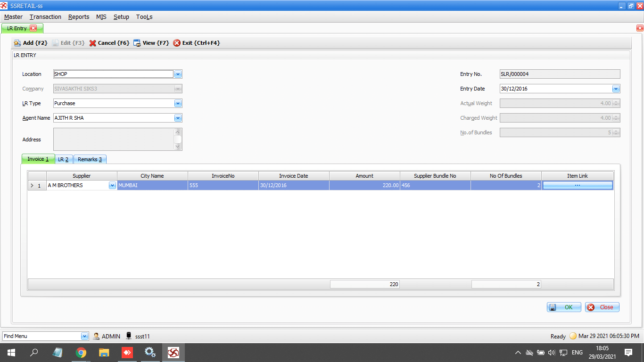Screen dimensions: 644x362
Task: Click the ssst11 computer icon in status bar
Action: [128, 336]
